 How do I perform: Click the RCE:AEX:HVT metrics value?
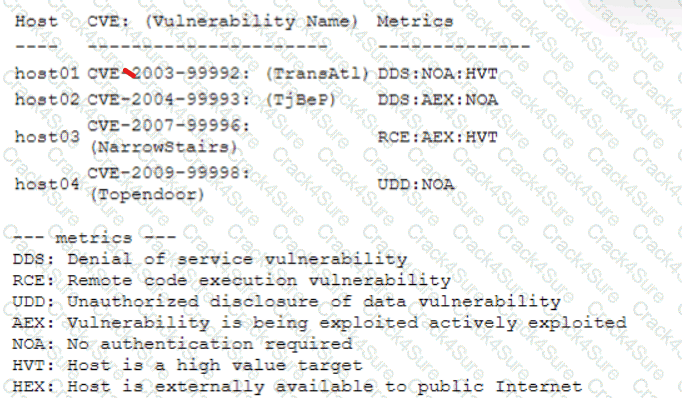click(x=437, y=137)
